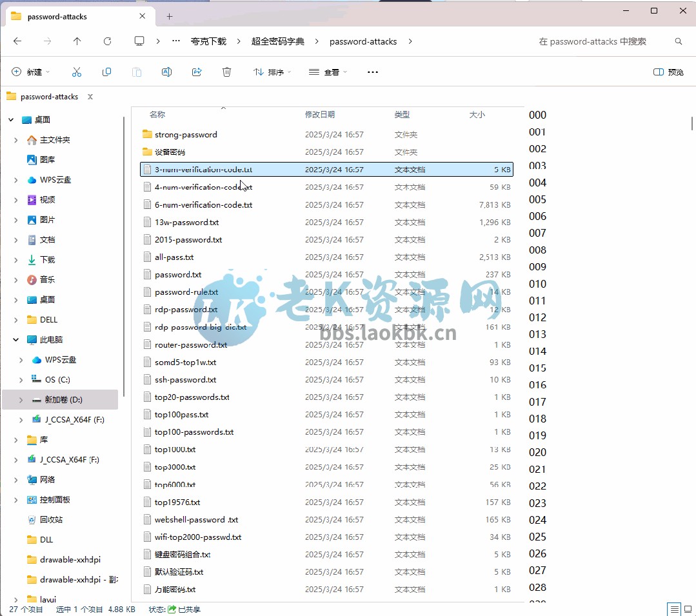The width and height of the screenshot is (696, 616).
Task: Open the 查看 view options dropdown
Action: pyautogui.click(x=327, y=72)
